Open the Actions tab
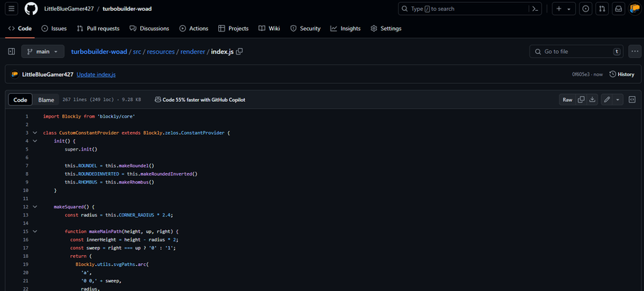Screen dimensions: 644x291 (193, 29)
